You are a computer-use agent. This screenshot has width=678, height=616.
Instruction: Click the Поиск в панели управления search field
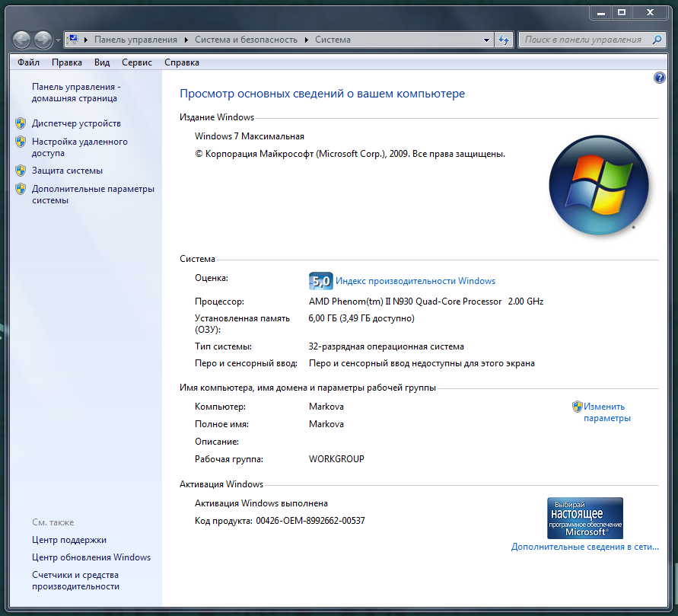[x=583, y=40]
